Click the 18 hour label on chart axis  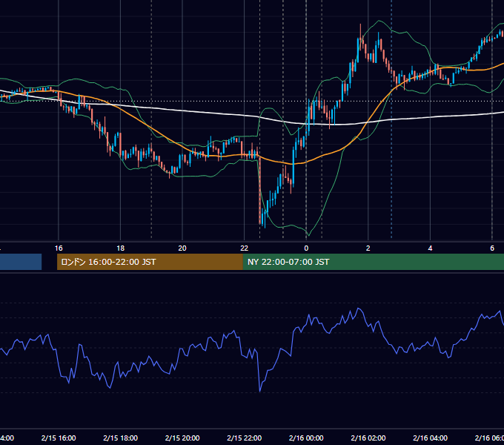coord(120,248)
